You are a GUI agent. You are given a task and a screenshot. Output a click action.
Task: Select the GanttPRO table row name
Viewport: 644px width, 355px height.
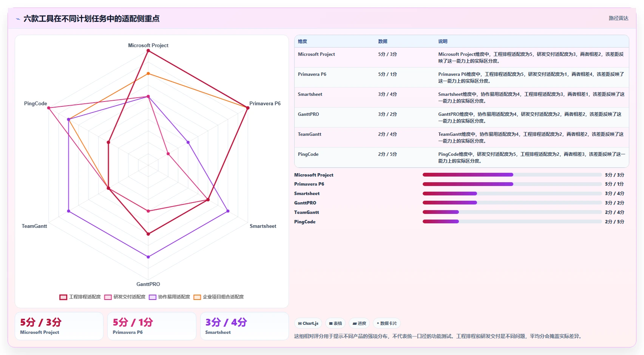click(309, 114)
